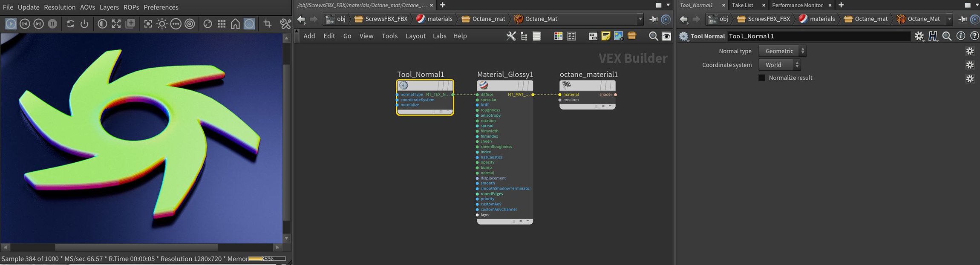Select the Material_Glossy1 node

point(505,85)
